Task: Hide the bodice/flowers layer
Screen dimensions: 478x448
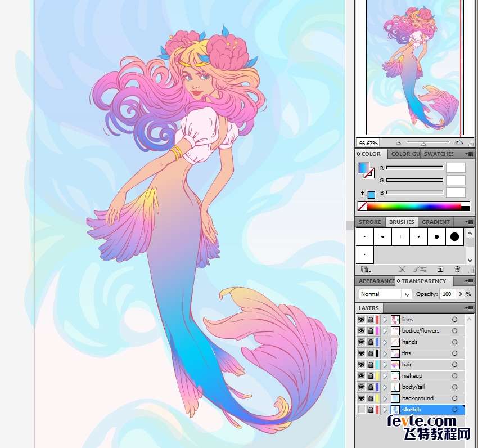Action: coord(361,331)
